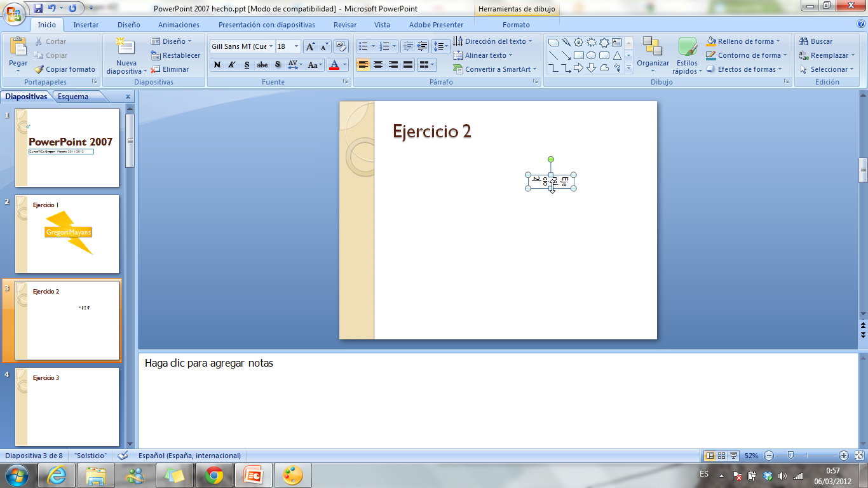The width and height of the screenshot is (868, 488).
Task: Click Convertir a SmartArt
Action: [x=495, y=69]
